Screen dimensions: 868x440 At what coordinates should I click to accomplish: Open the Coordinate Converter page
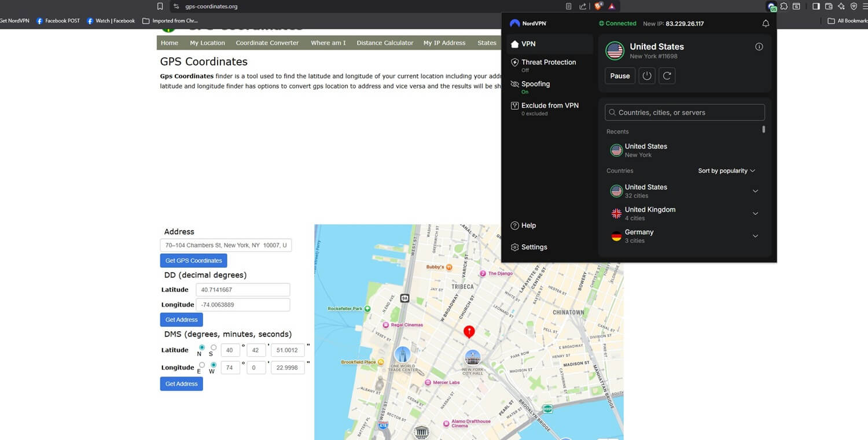pyautogui.click(x=267, y=42)
